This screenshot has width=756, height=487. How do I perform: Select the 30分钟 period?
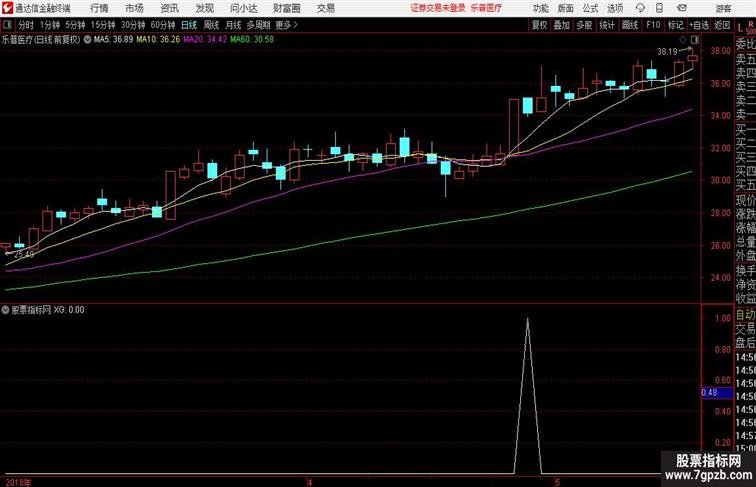click(x=133, y=25)
